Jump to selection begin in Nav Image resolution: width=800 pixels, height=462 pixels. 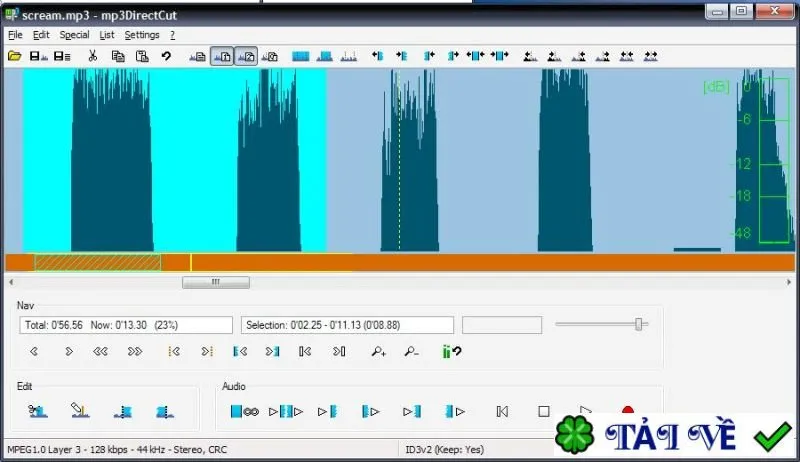[240, 351]
